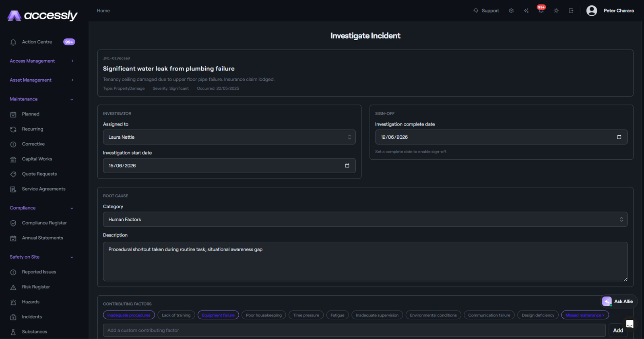This screenshot has width=644, height=339.
Task: Deselect Inadequate procedures factor chip
Action: pos(129,315)
